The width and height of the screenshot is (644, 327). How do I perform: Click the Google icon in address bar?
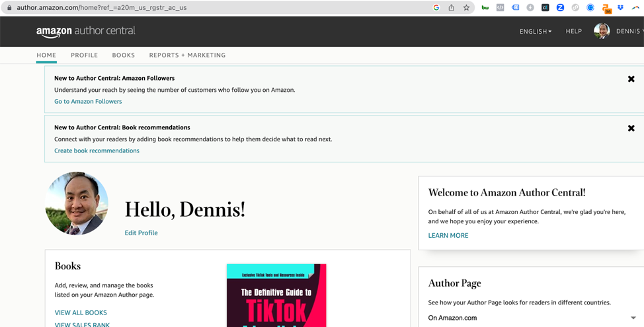pos(436,7)
